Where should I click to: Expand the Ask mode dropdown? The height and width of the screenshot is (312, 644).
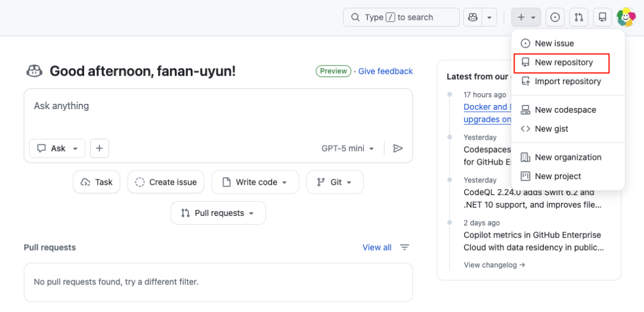click(x=57, y=149)
